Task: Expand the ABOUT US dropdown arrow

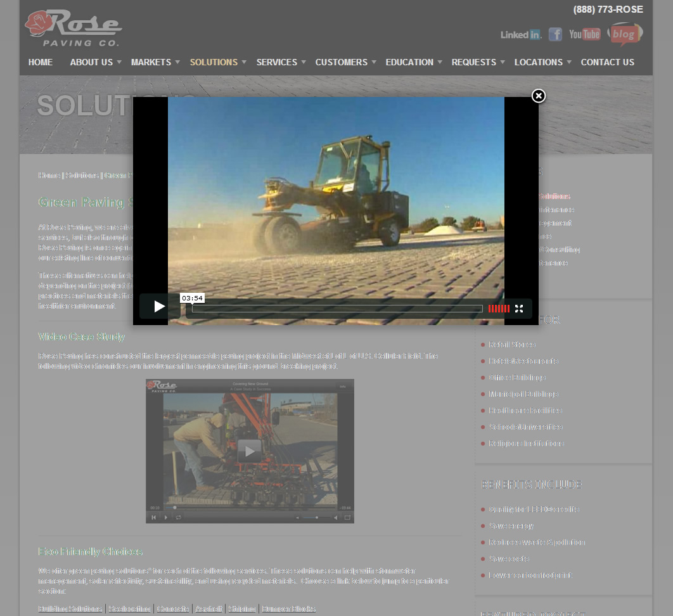Action: coord(119,62)
